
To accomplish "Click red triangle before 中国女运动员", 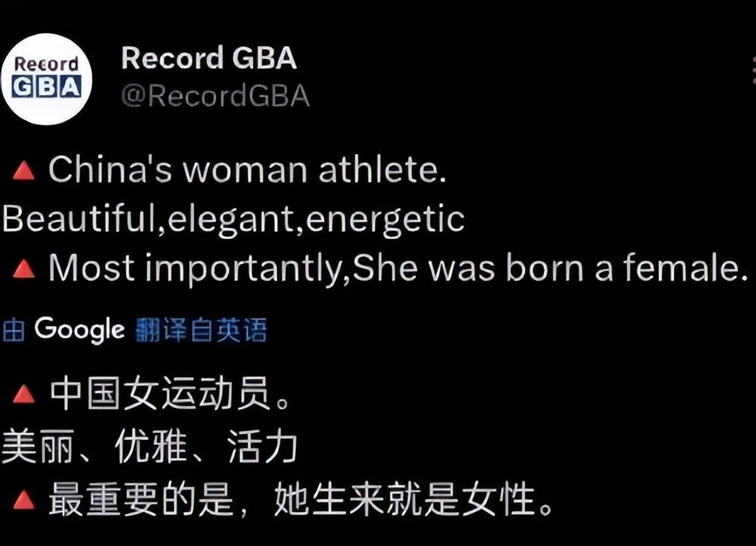I will click(x=24, y=395).
